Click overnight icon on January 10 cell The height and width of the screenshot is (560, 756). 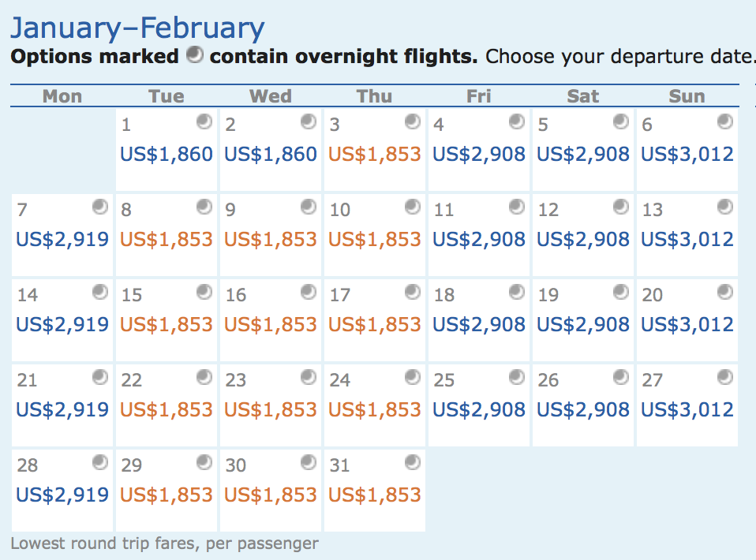pyautogui.click(x=413, y=207)
